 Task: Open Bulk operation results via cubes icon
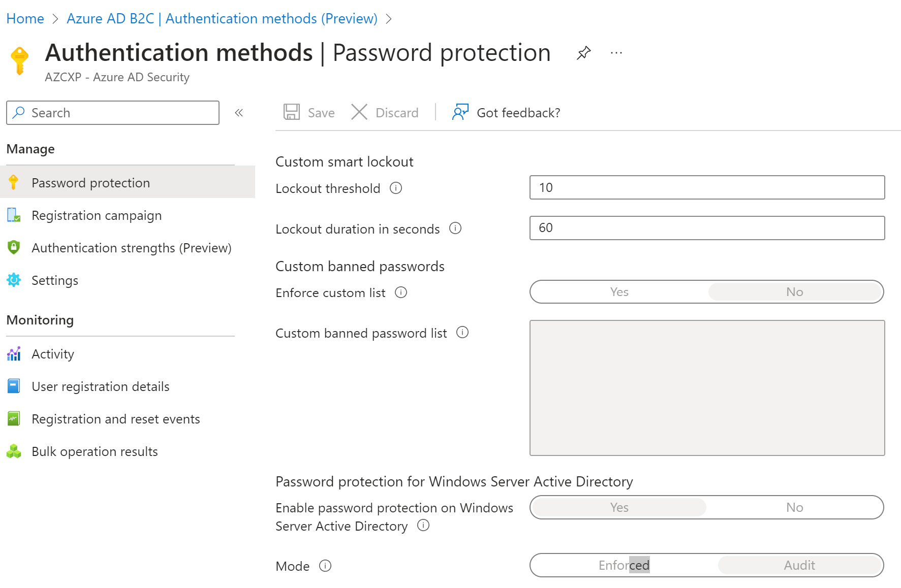(x=14, y=451)
